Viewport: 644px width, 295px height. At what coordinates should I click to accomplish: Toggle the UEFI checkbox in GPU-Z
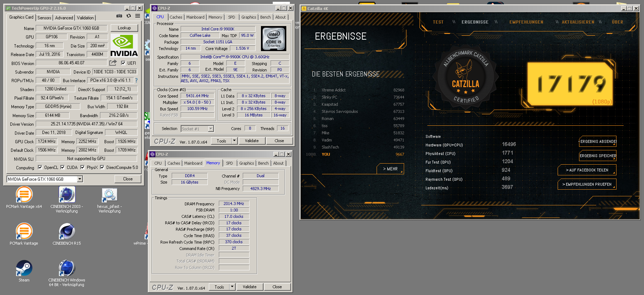click(123, 63)
